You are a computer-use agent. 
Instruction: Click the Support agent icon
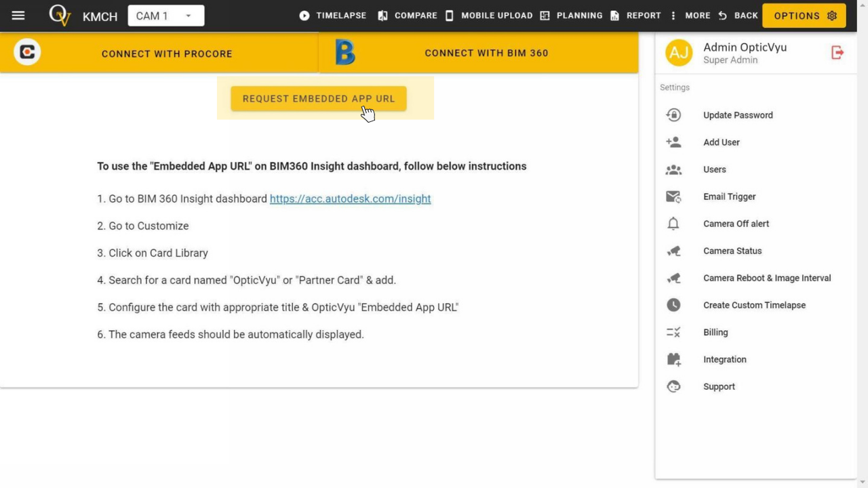point(673,386)
